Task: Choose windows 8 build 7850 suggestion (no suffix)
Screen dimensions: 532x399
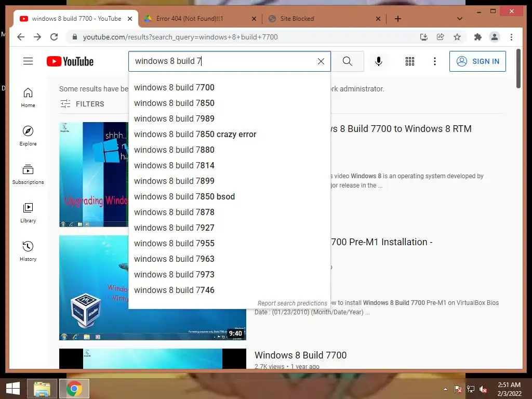Action: [x=229, y=103]
